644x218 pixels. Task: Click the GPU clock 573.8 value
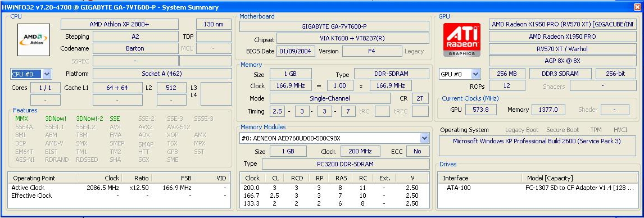click(481, 110)
